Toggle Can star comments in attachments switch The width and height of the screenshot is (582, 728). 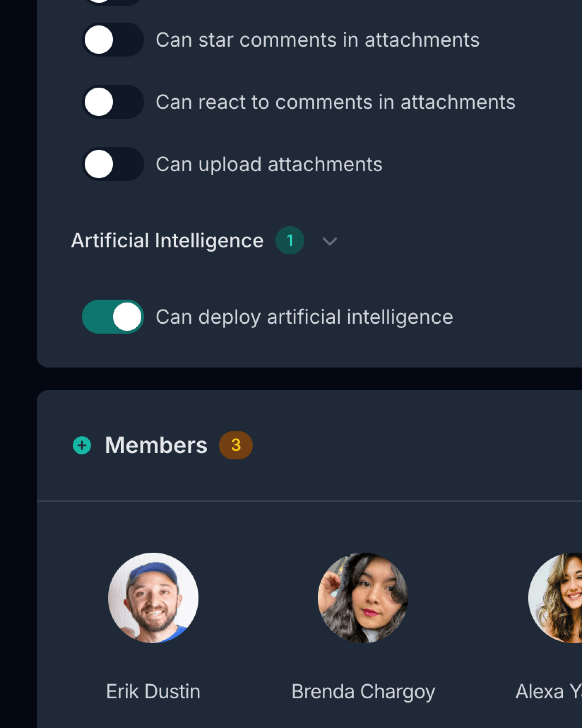[113, 40]
